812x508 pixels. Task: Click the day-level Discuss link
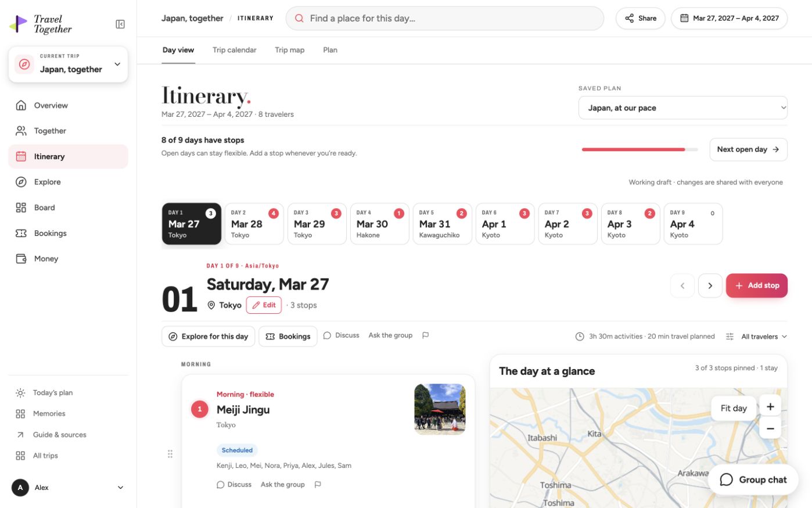342,335
